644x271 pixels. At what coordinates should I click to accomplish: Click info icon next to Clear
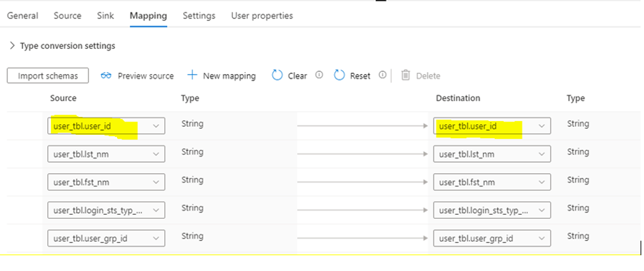point(319,75)
